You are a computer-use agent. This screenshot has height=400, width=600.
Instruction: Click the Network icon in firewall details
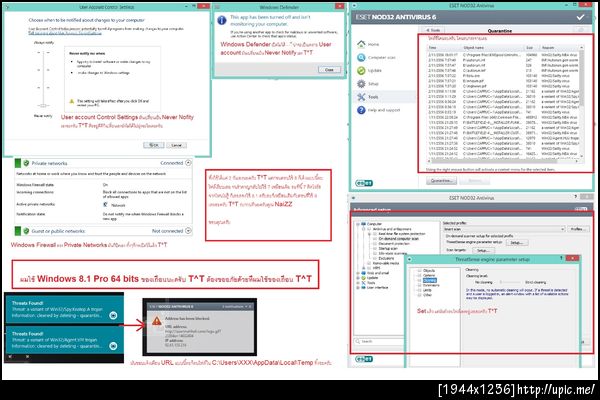[x=105, y=205]
